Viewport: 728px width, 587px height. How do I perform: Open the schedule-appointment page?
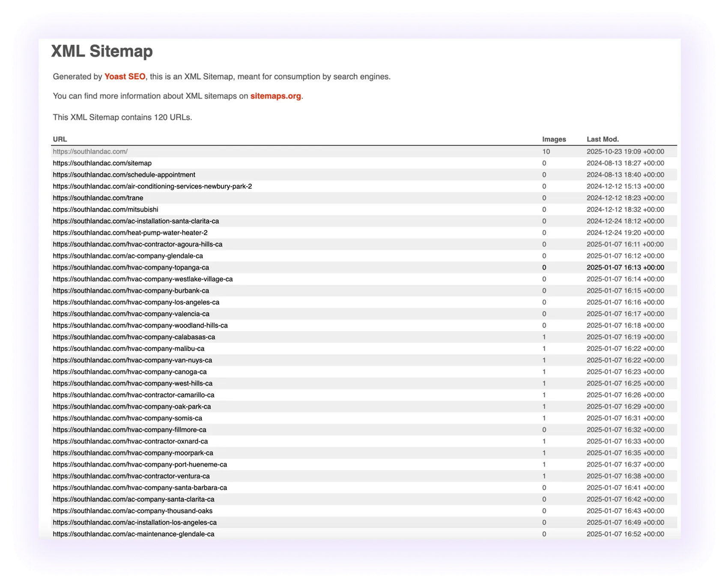(124, 174)
